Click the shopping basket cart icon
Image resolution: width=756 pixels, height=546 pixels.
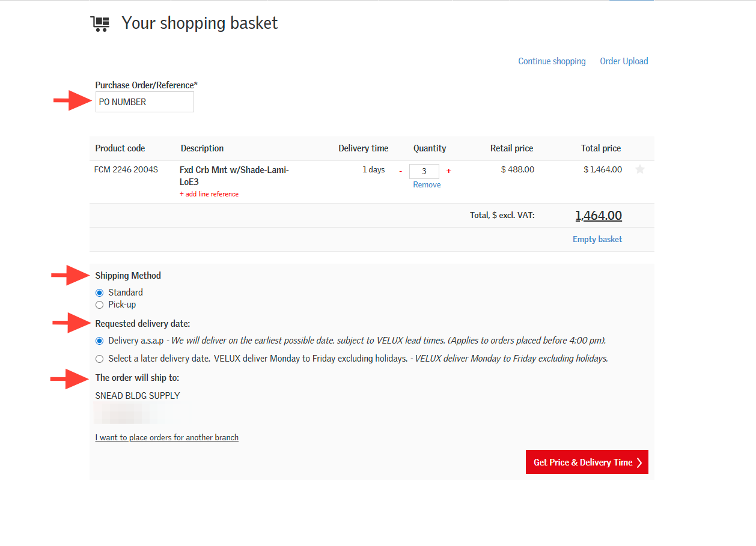coord(100,24)
